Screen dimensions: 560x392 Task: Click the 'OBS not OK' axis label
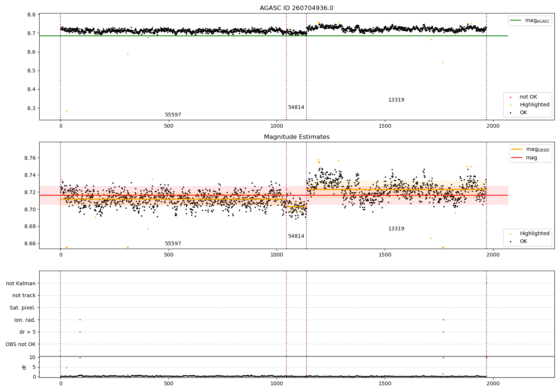click(x=21, y=345)
